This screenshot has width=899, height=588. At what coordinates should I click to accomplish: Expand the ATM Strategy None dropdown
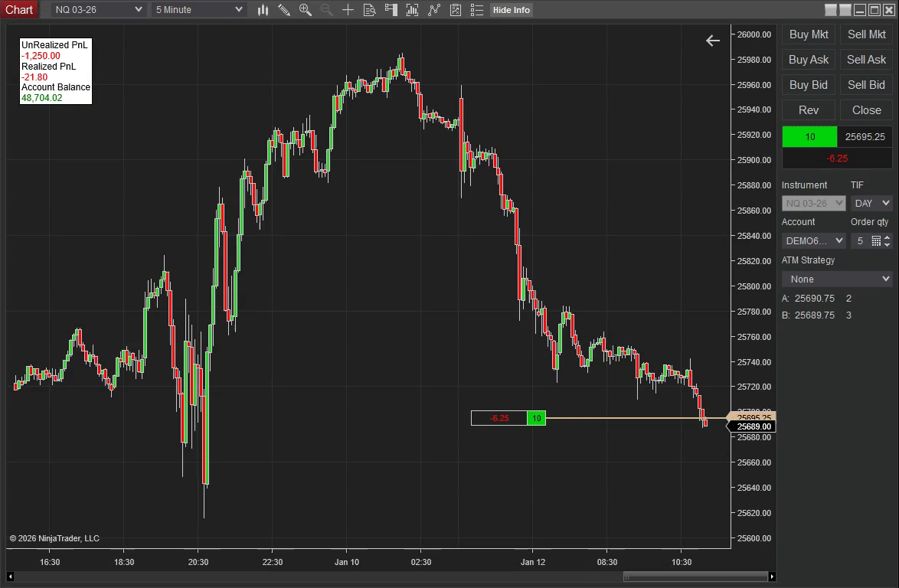coord(837,279)
